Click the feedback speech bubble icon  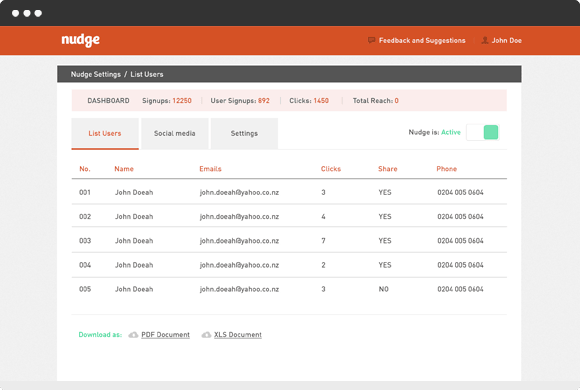point(371,40)
